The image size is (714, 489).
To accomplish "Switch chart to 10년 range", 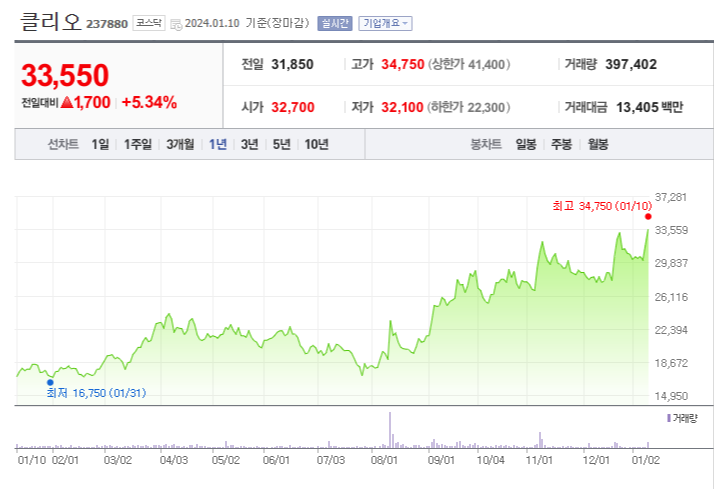I will click(316, 144).
